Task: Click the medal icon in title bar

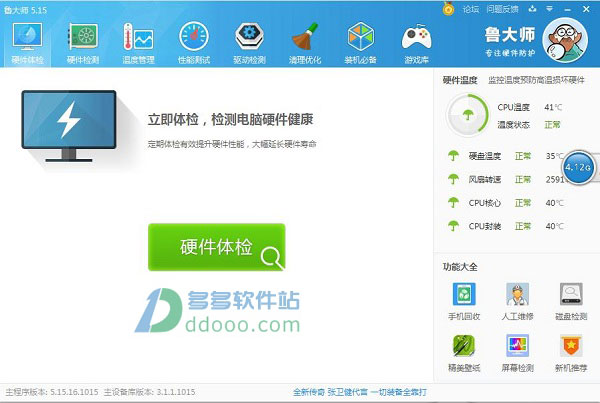Action: (x=448, y=9)
